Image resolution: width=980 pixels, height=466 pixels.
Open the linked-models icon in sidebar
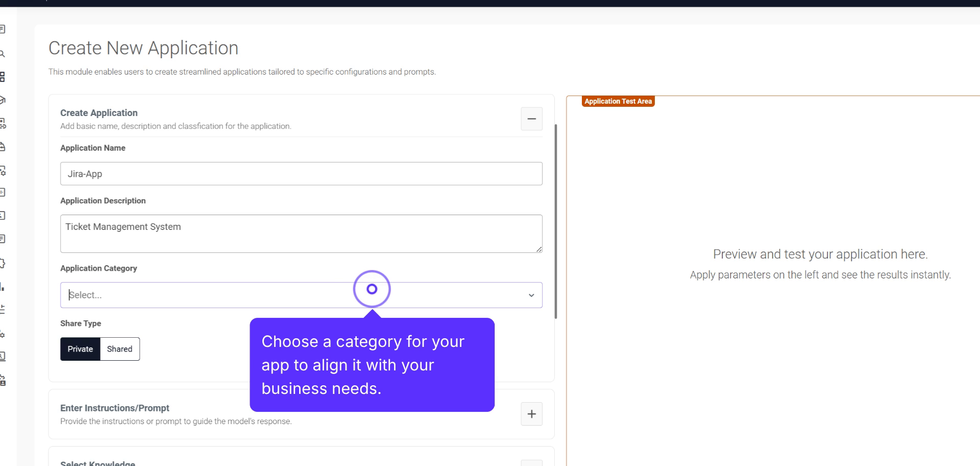point(3,124)
